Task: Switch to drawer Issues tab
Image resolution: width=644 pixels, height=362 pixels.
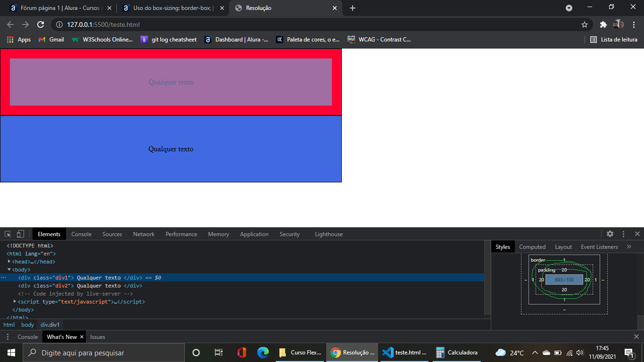Action: (x=98, y=337)
